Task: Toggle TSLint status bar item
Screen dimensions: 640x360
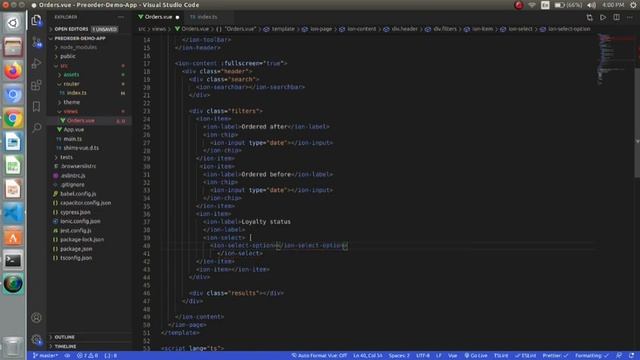Action: coord(501,356)
